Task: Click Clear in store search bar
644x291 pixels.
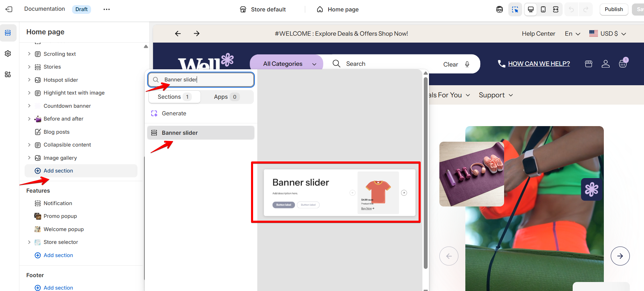Action: 450,64
